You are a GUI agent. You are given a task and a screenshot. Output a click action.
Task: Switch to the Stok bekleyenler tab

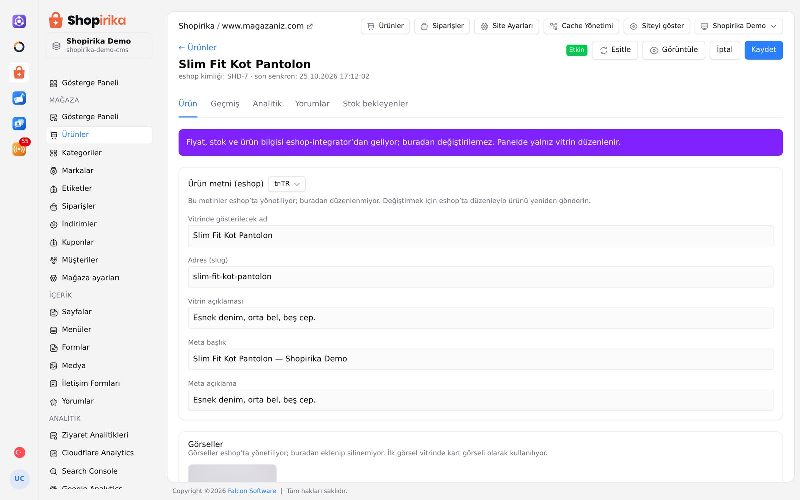pos(375,104)
